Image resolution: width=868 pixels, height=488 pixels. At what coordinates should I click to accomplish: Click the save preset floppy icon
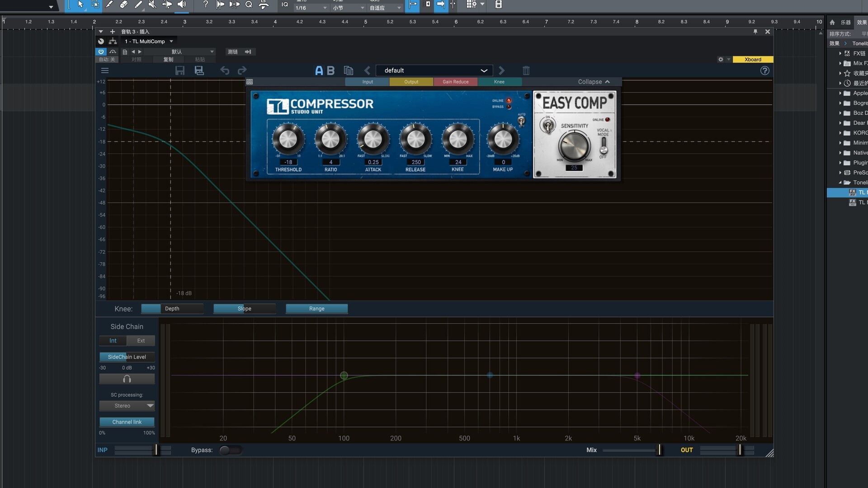tap(180, 70)
